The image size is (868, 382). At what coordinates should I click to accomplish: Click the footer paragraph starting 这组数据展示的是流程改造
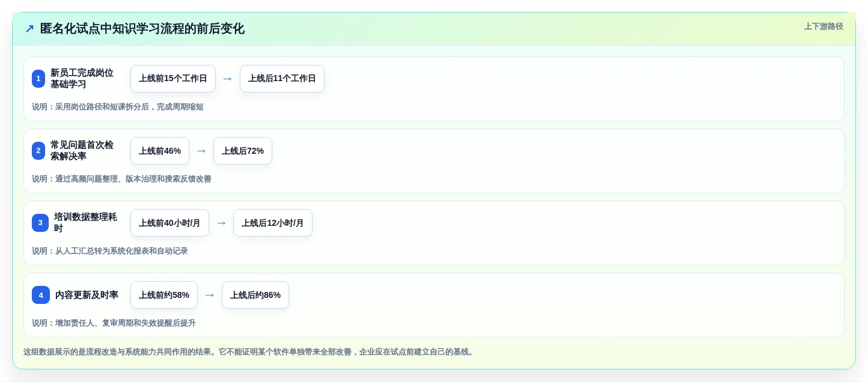click(249, 352)
